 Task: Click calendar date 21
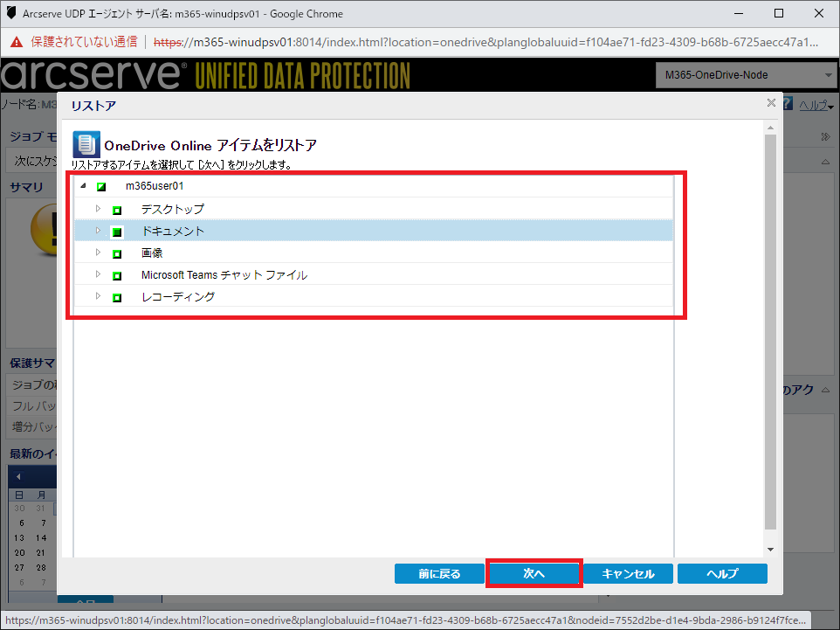click(x=41, y=553)
